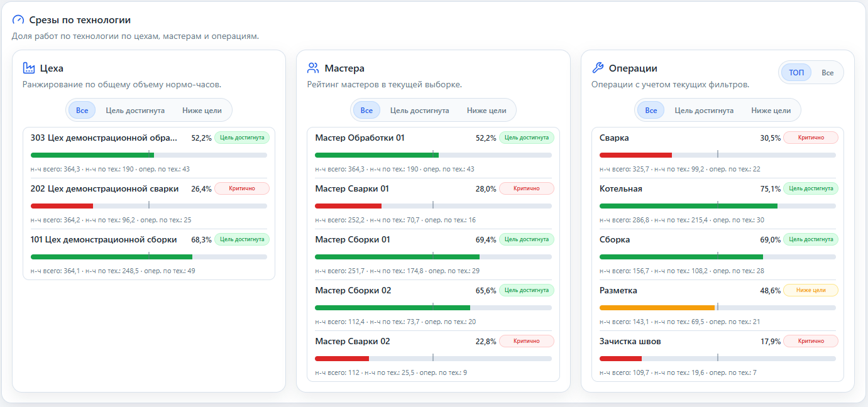Click Цель достигнута badge for 101 Цех
Viewport: 868px width, 407px height.
click(x=242, y=239)
